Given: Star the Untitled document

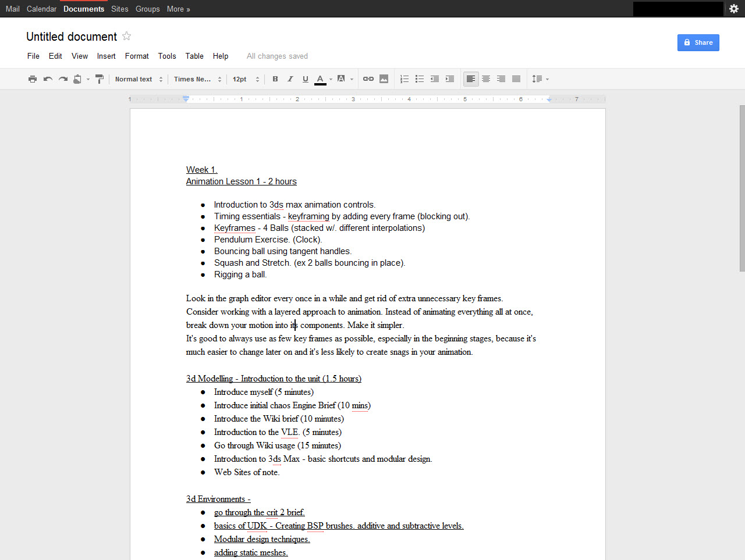Looking at the screenshot, I should click(126, 36).
